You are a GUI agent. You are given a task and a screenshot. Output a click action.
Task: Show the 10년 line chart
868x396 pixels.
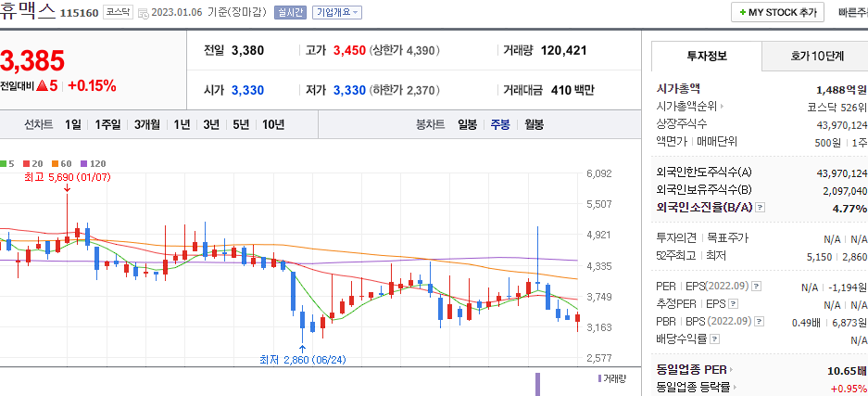tap(273, 124)
